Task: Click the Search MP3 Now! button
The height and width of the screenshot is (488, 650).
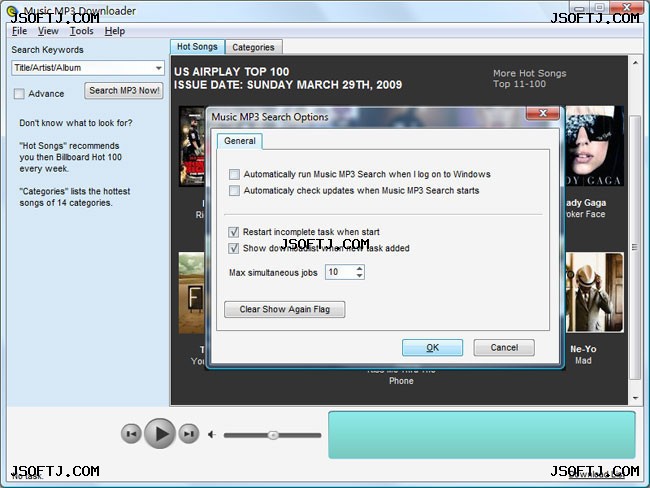Action: tap(124, 90)
